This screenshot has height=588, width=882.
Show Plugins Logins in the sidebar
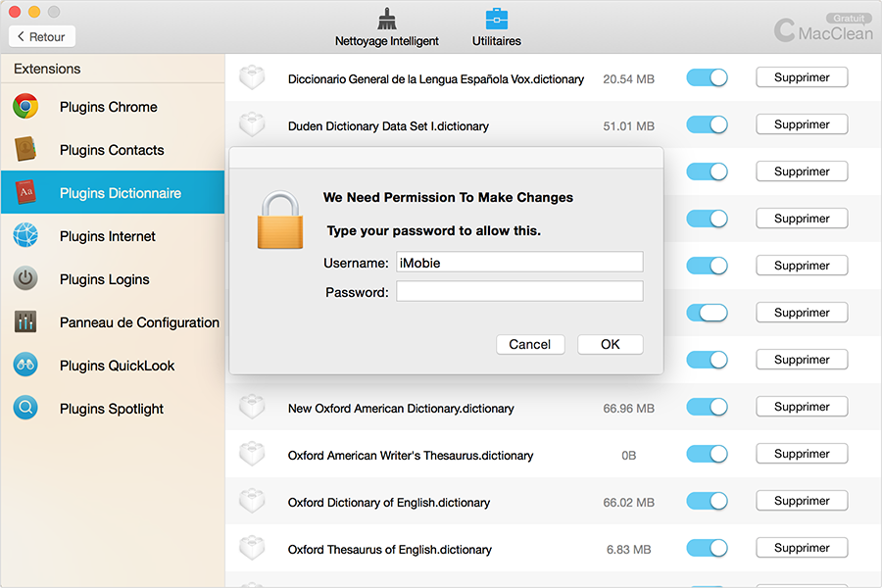coord(113,279)
